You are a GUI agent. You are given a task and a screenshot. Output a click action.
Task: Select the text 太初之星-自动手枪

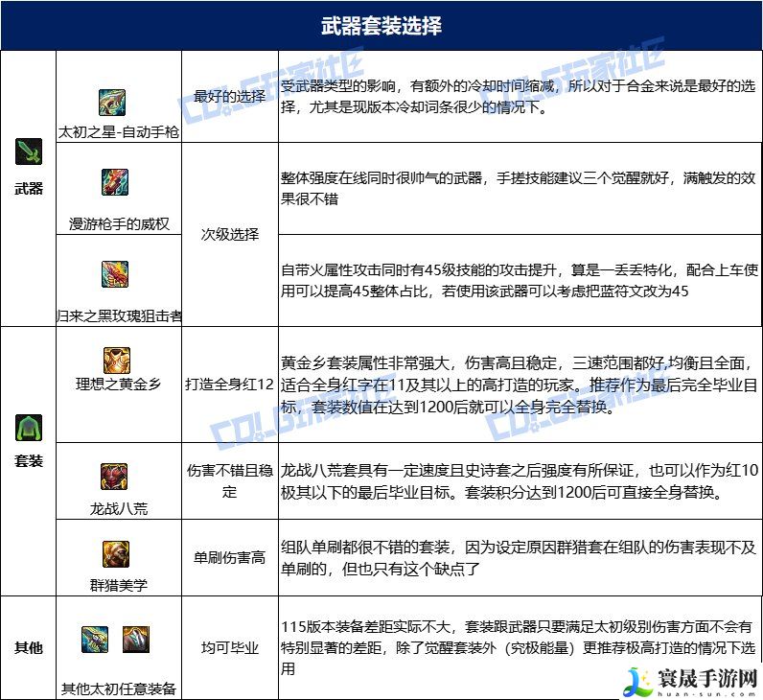pos(119,132)
